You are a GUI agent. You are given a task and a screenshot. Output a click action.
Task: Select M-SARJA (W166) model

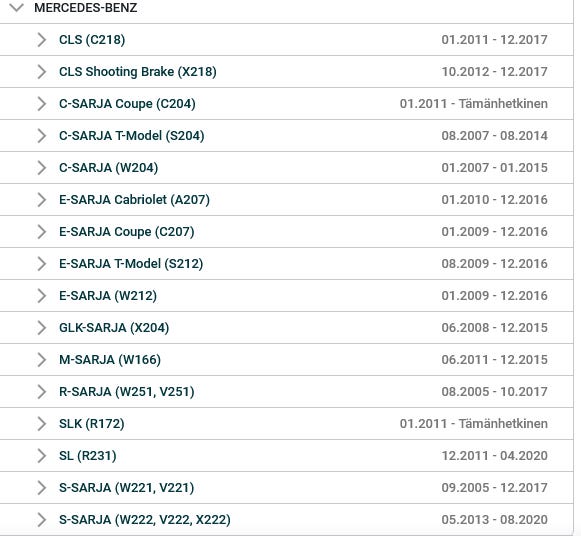click(x=110, y=360)
